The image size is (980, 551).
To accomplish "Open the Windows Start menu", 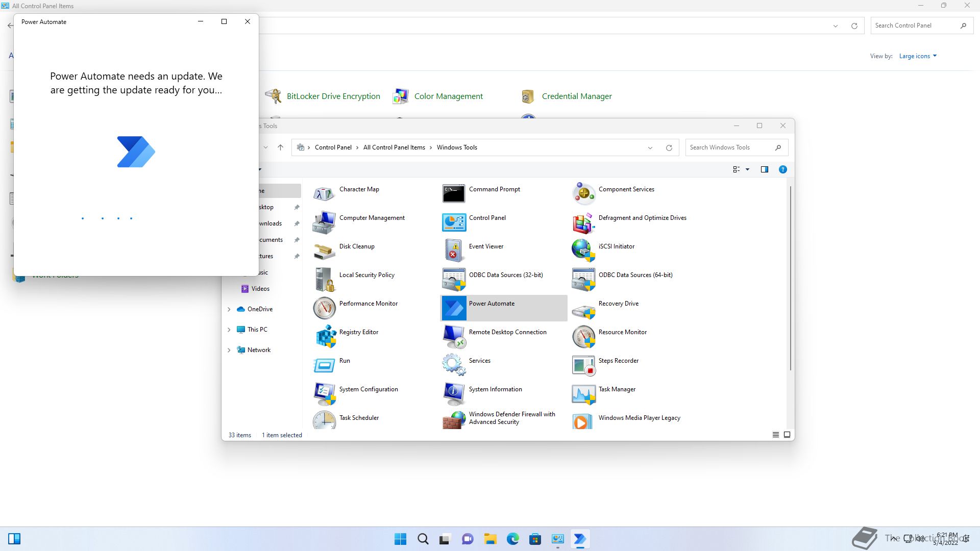I will 401,539.
